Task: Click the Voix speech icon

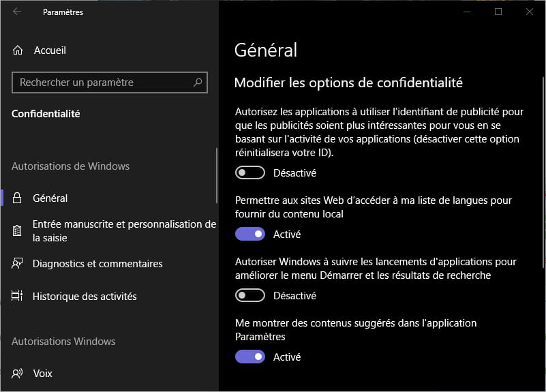Action: [x=18, y=374]
